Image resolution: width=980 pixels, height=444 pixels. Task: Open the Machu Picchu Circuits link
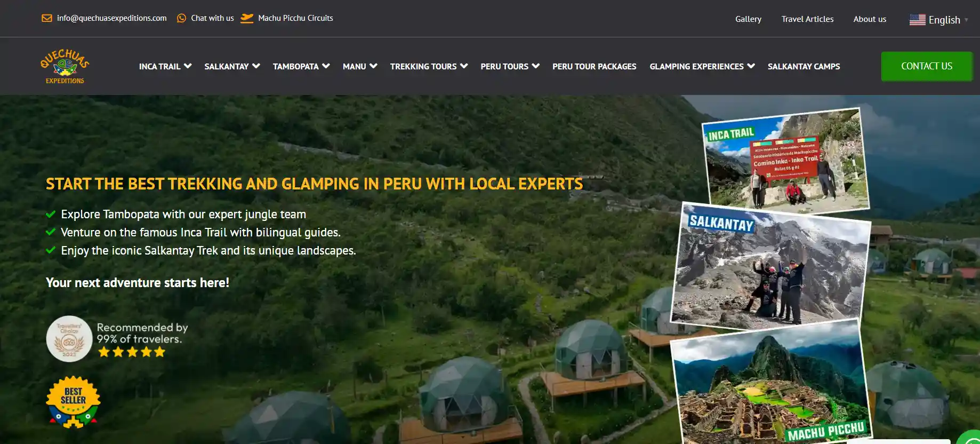pyautogui.click(x=295, y=18)
